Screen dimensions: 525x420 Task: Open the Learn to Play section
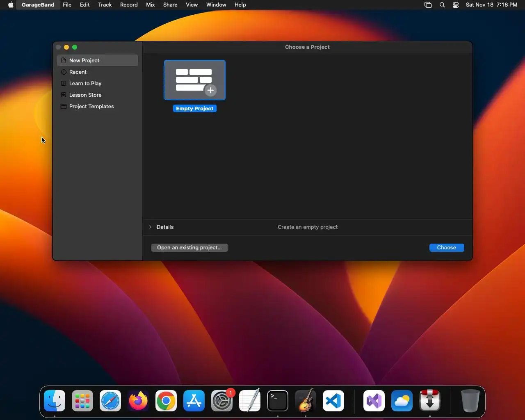coord(98,83)
